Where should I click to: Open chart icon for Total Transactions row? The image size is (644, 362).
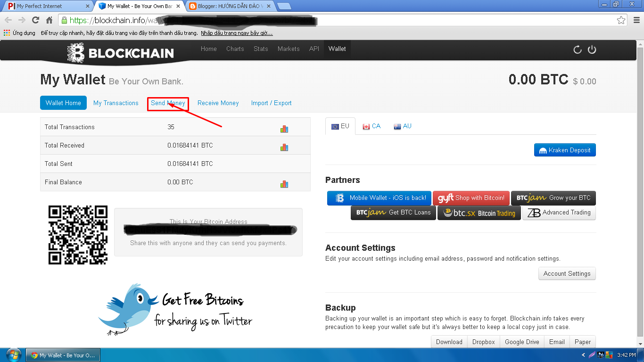[x=284, y=129]
